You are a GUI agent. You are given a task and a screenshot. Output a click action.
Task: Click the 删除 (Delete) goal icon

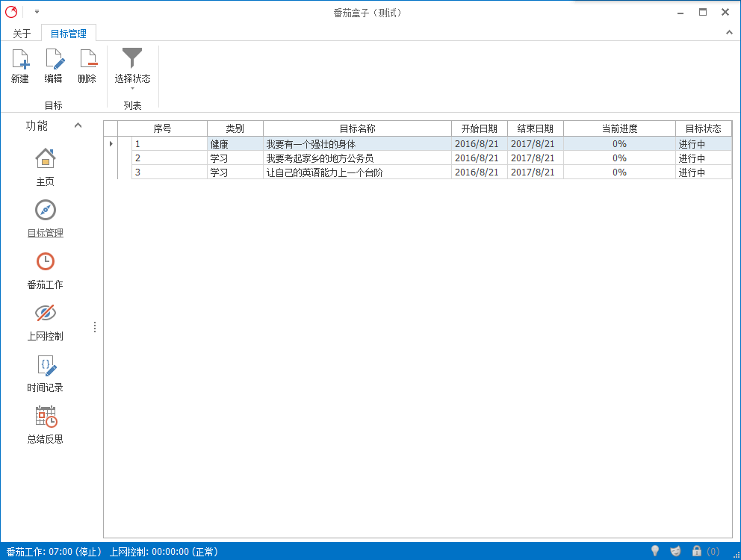coord(87,60)
